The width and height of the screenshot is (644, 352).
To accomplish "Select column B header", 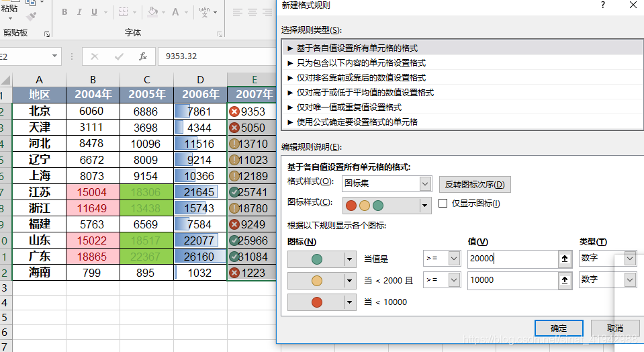I will [93, 80].
